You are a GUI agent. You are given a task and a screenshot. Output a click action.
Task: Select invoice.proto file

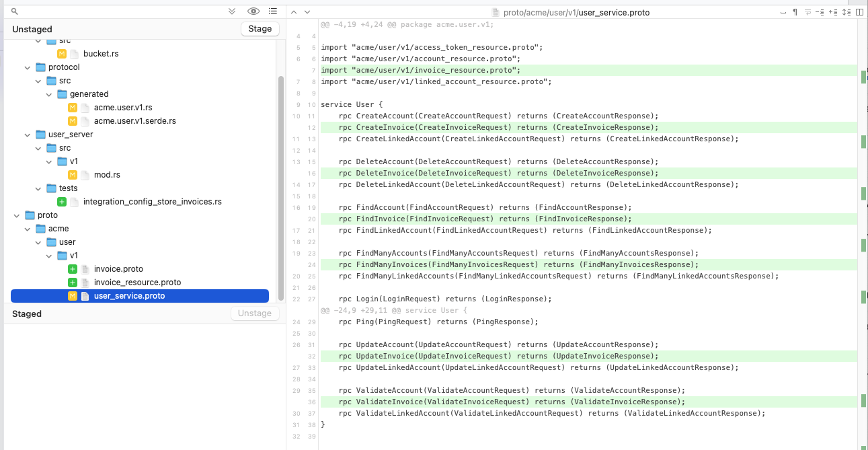(x=118, y=269)
